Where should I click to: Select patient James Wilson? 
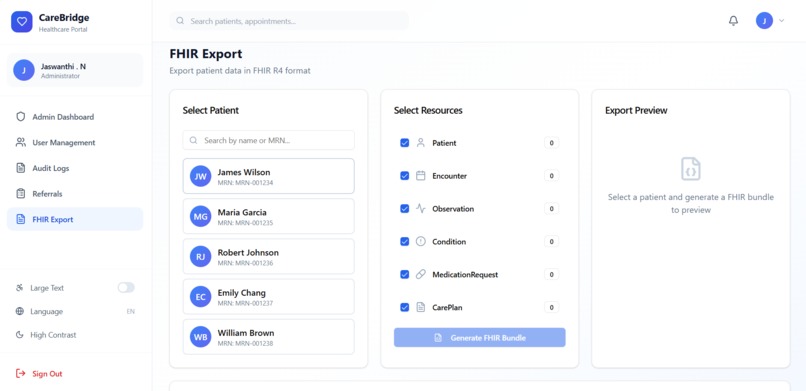point(268,176)
